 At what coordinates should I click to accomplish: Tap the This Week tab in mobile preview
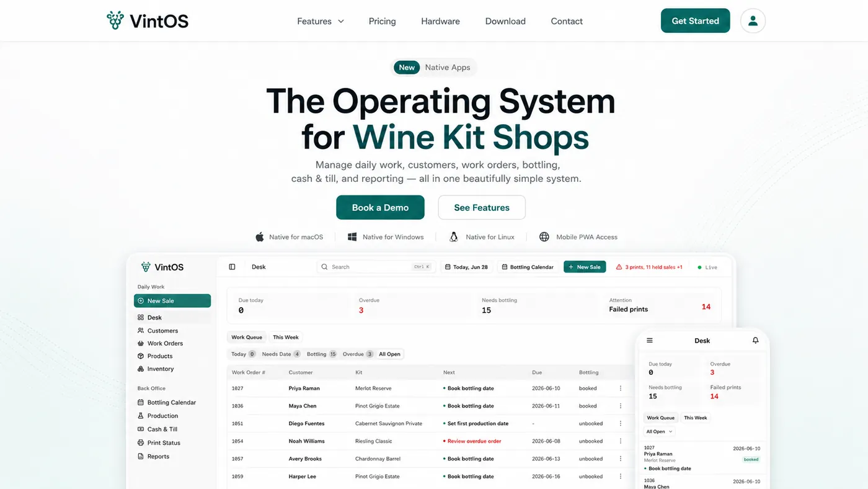coord(696,418)
